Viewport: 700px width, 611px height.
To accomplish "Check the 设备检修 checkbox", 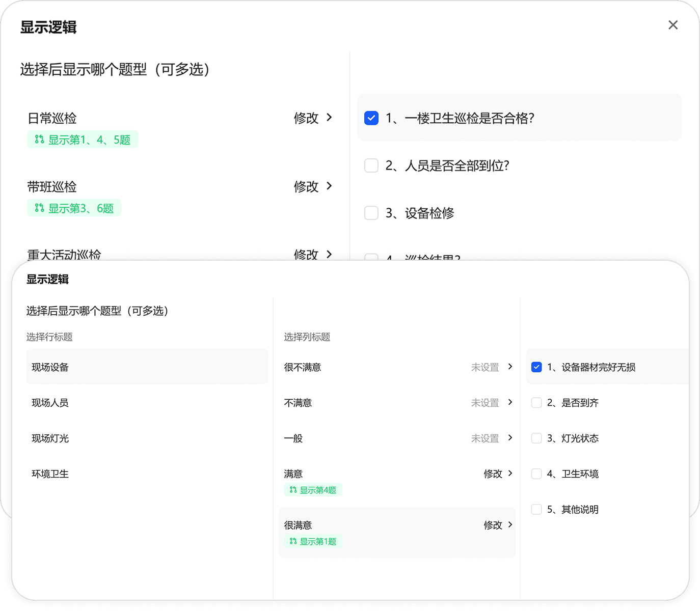I will point(371,213).
